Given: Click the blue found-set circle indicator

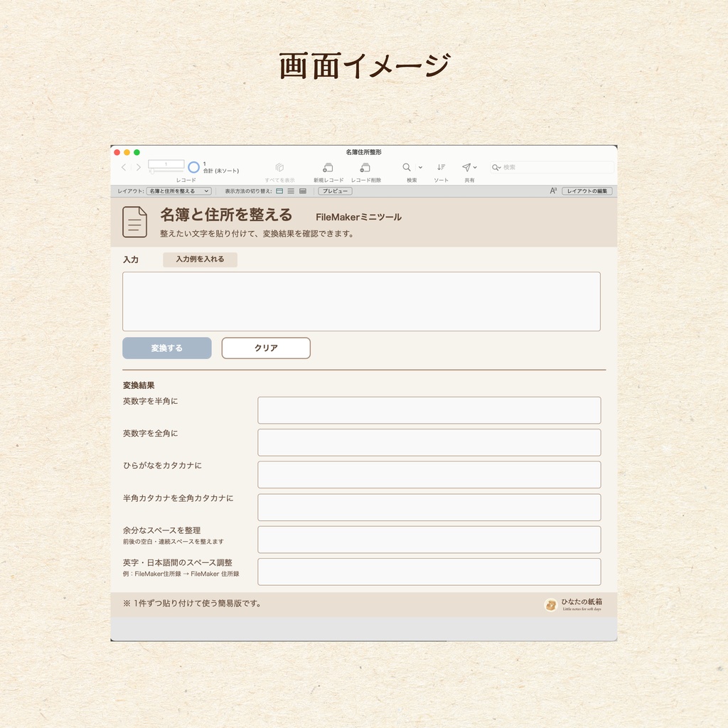Looking at the screenshot, I should click(193, 167).
